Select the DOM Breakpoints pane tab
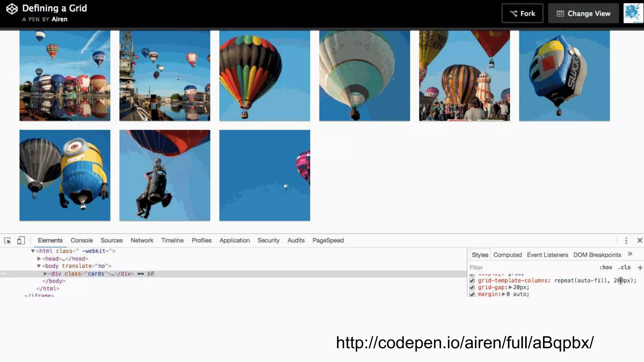644x362 pixels. pyautogui.click(x=597, y=255)
